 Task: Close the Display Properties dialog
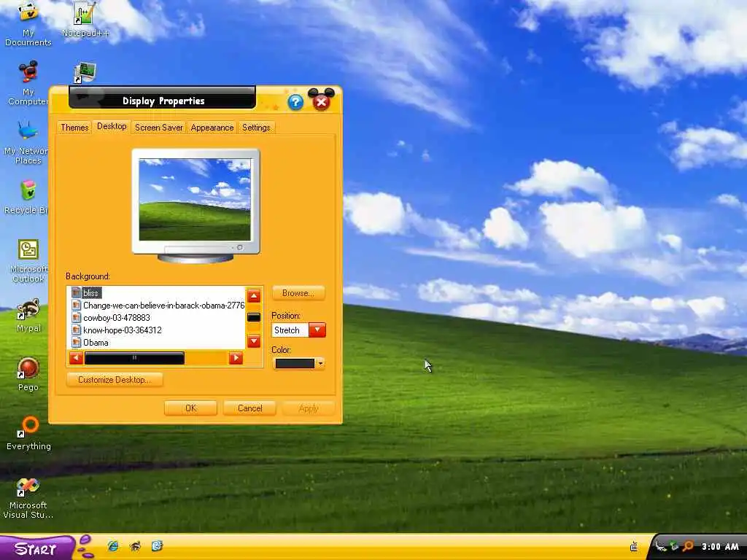pyautogui.click(x=322, y=102)
